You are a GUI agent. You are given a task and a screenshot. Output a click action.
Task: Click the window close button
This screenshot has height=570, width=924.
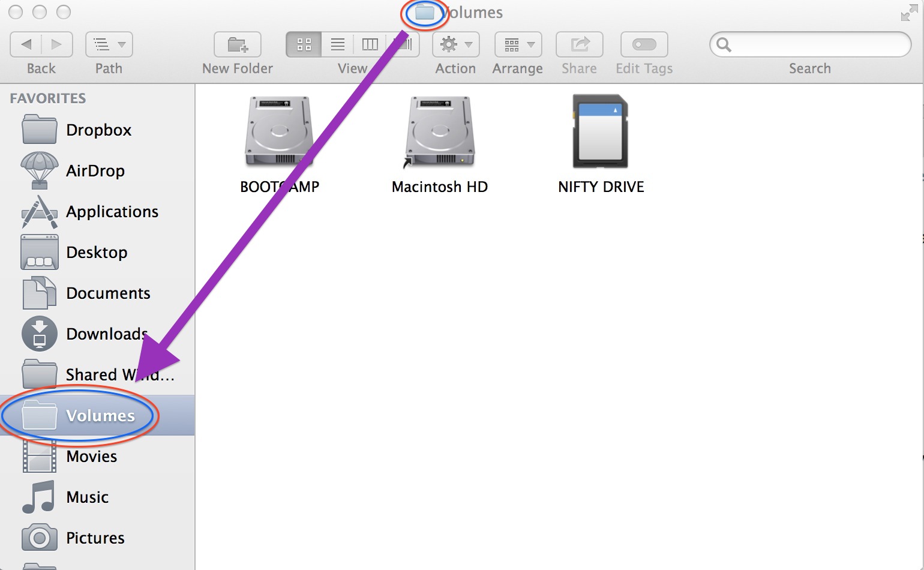[x=16, y=12]
